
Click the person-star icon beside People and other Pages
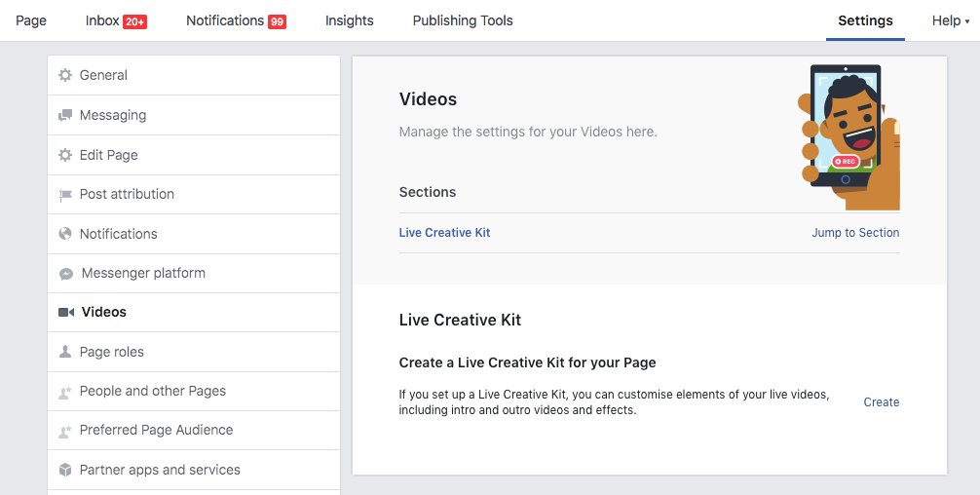tap(65, 393)
